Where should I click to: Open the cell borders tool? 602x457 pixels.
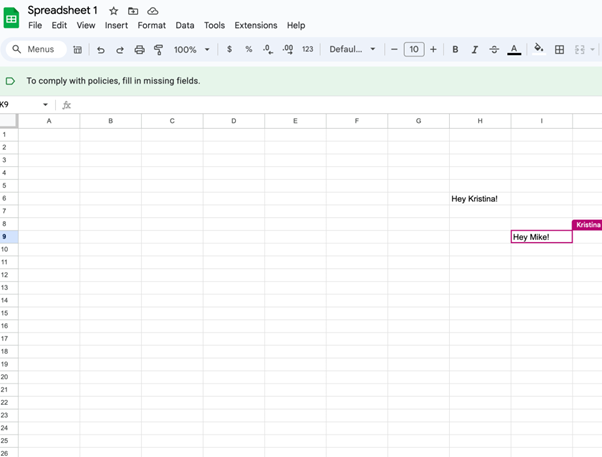click(560, 49)
